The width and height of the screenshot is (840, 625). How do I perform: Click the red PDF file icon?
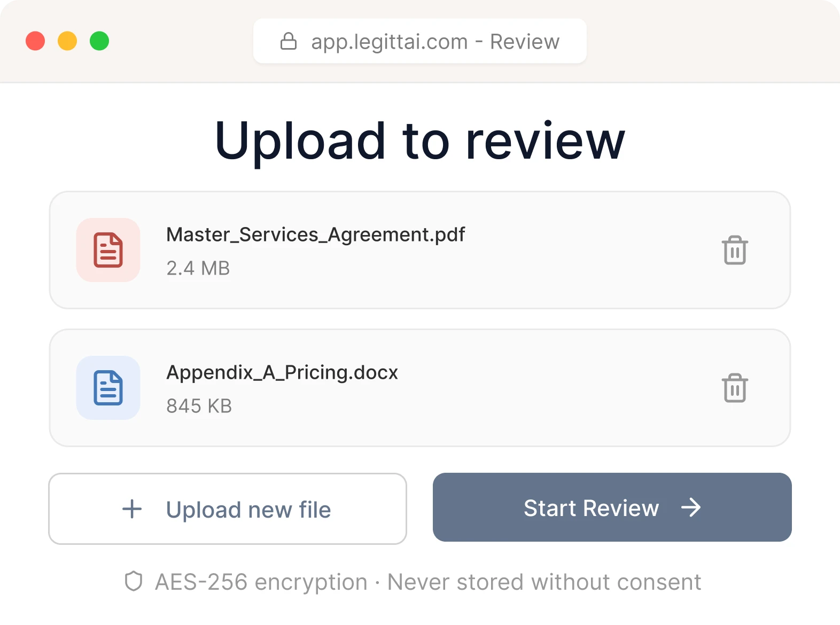click(x=108, y=250)
